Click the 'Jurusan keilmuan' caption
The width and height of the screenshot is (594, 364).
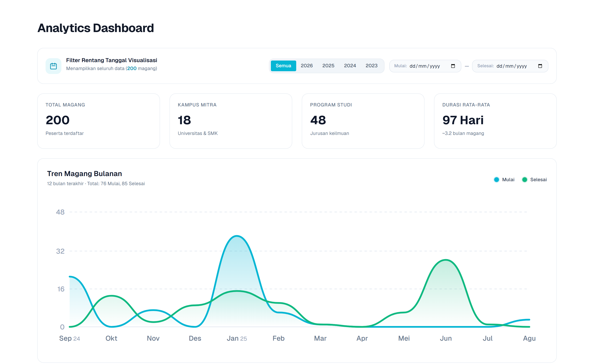click(329, 133)
